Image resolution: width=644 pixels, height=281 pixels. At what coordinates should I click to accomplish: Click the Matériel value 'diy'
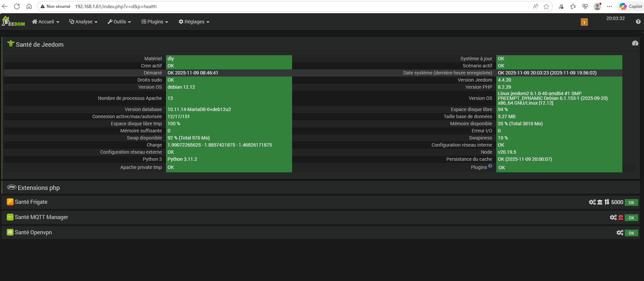(x=171, y=59)
